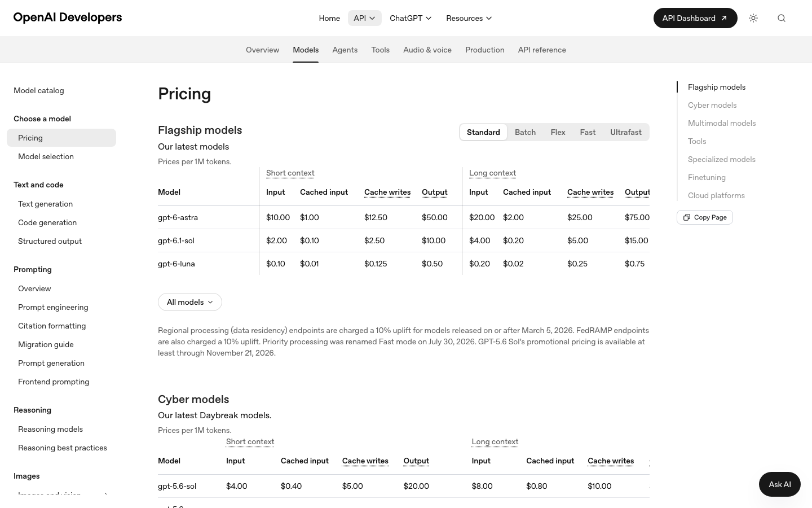Open Prompt engineering sidebar link
812x508 pixels.
coord(53,307)
